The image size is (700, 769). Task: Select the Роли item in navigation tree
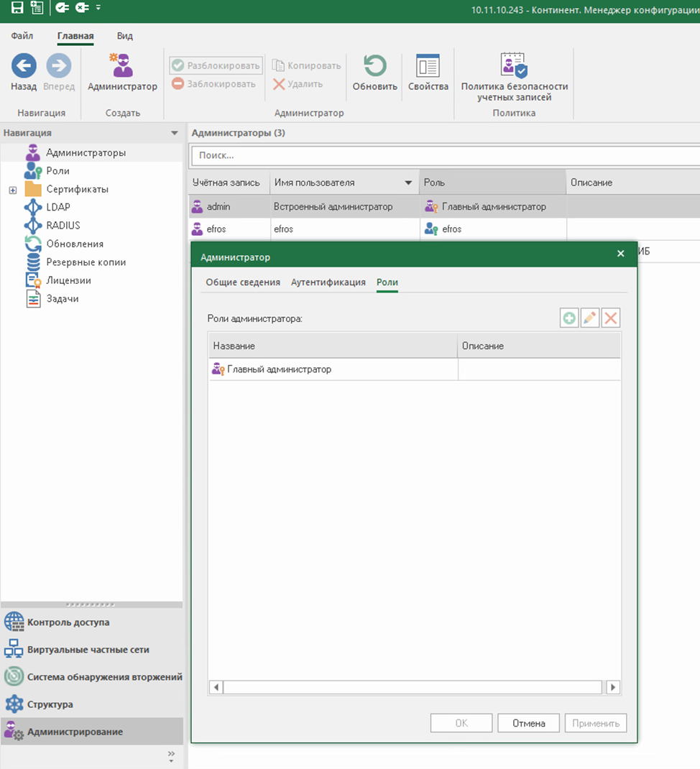[58, 170]
